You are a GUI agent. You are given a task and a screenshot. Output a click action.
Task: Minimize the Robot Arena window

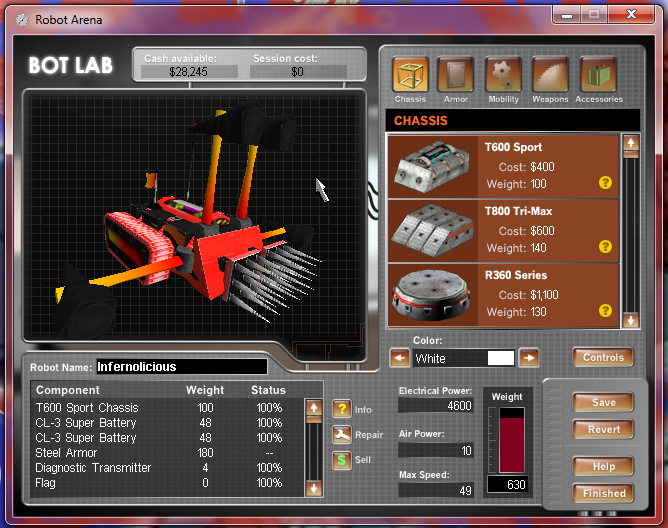point(566,15)
